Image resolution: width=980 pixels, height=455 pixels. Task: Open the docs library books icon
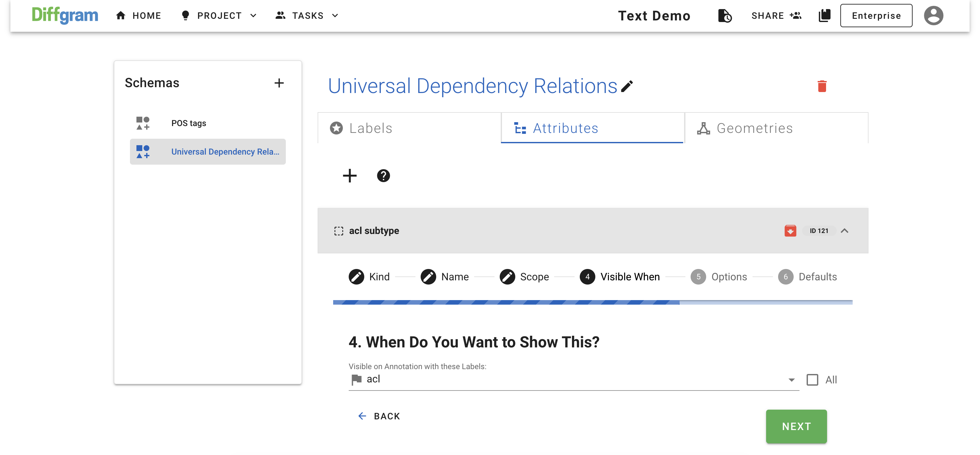coord(824,16)
